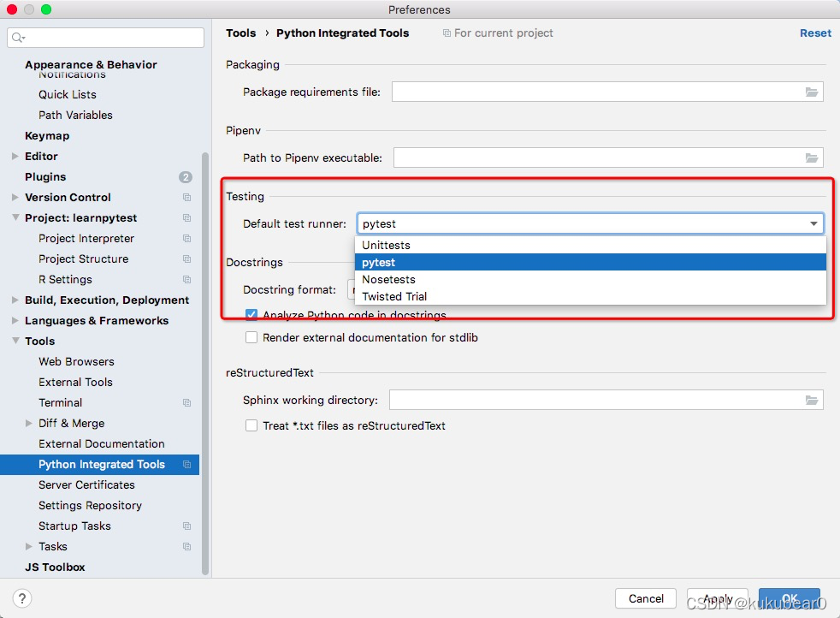
Task: Choose pytest from the test runner list
Action: [590, 262]
